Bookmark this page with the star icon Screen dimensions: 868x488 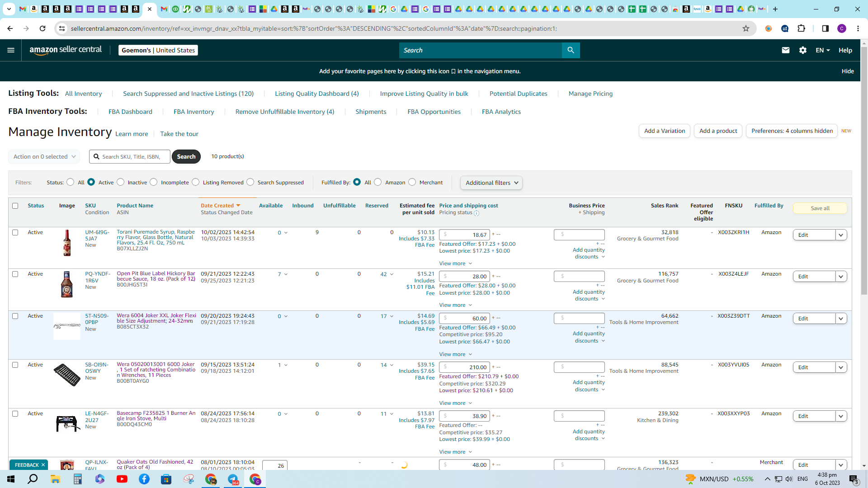point(746,28)
